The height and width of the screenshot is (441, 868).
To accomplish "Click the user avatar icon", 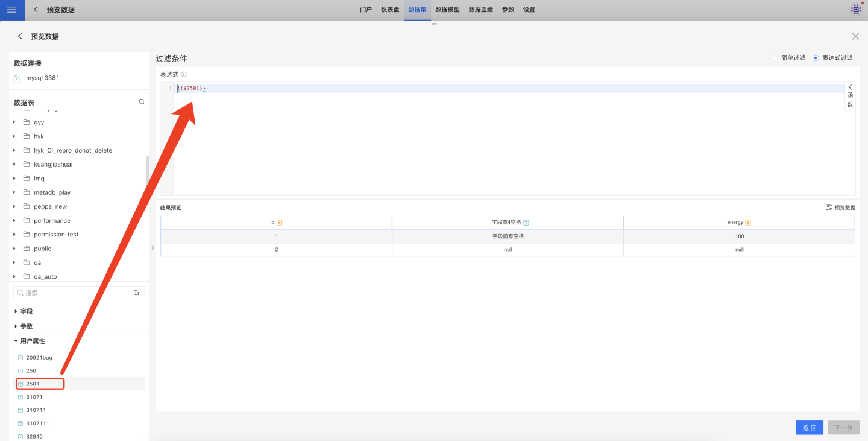I will click(855, 10).
